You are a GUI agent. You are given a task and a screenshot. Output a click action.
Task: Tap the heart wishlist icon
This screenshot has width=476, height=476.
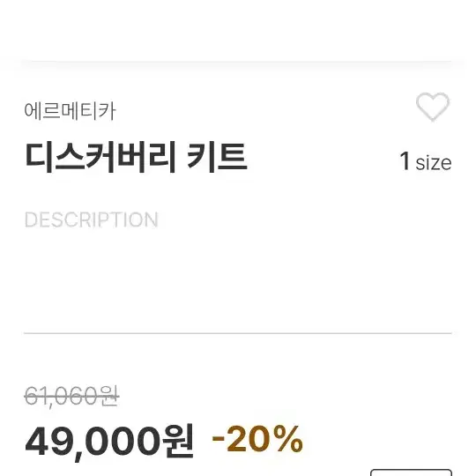tap(433, 107)
